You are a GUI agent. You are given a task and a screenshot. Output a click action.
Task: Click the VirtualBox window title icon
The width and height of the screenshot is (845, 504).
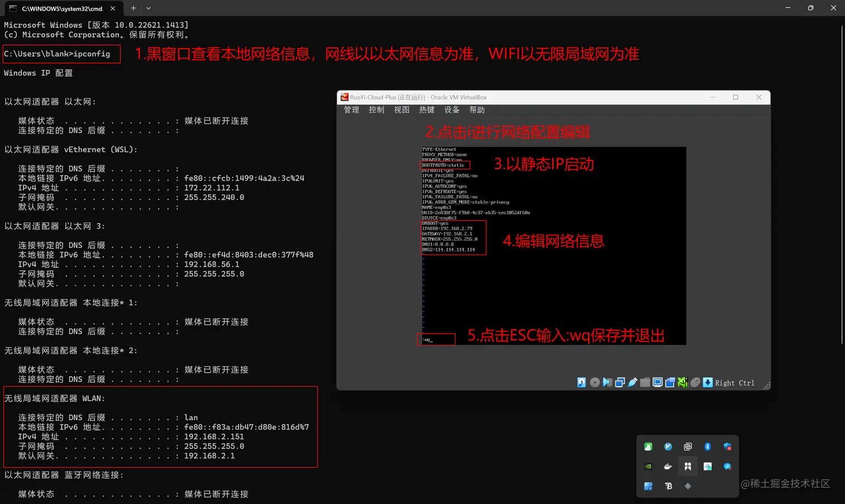(345, 97)
